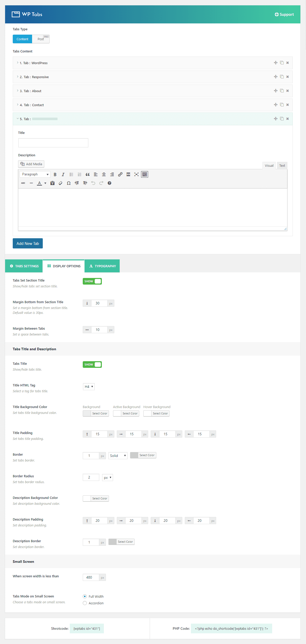This screenshot has height=644, width=306.
Task: Switch to Display Options section
Action: [64, 266]
